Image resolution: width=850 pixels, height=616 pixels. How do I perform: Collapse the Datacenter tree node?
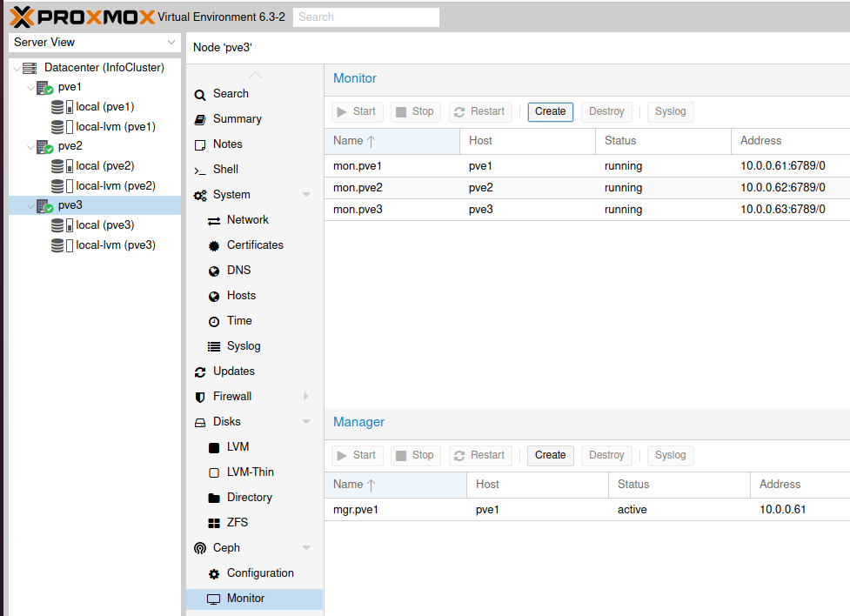tap(17, 69)
